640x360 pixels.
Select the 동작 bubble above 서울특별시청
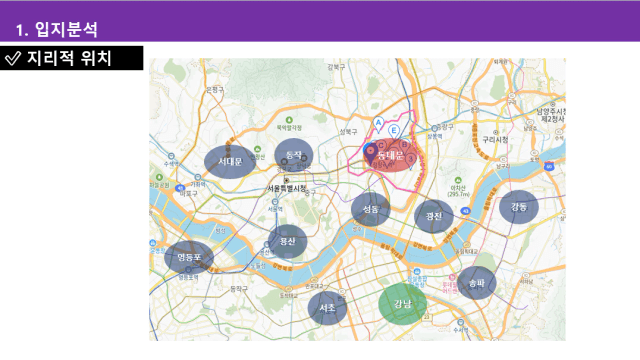click(x=293, y=155)
